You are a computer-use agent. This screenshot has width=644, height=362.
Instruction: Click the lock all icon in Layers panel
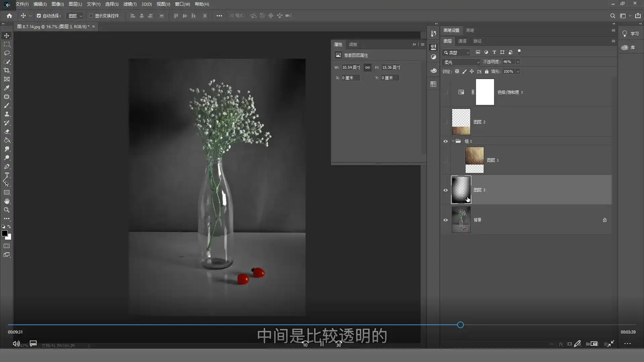click(486, 71)
